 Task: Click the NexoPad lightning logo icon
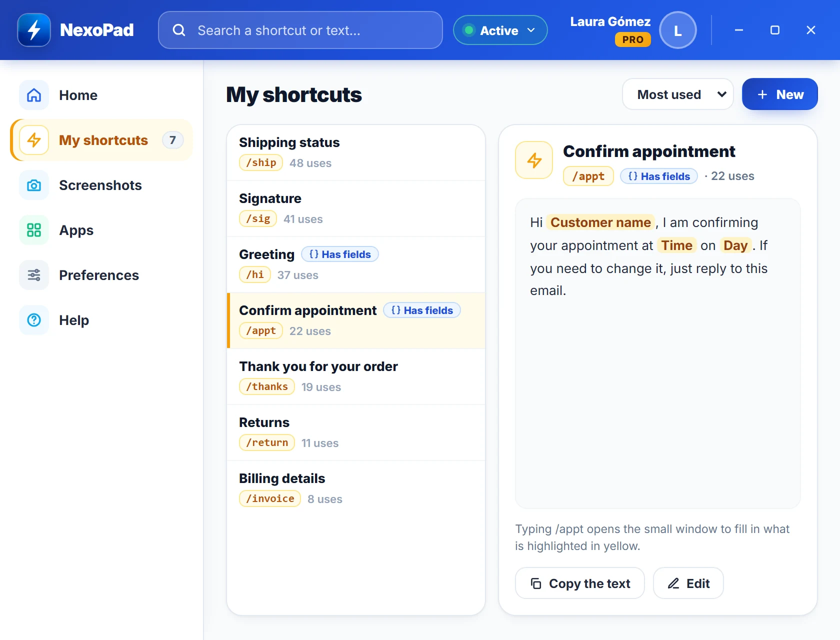[x=34, y=30]
